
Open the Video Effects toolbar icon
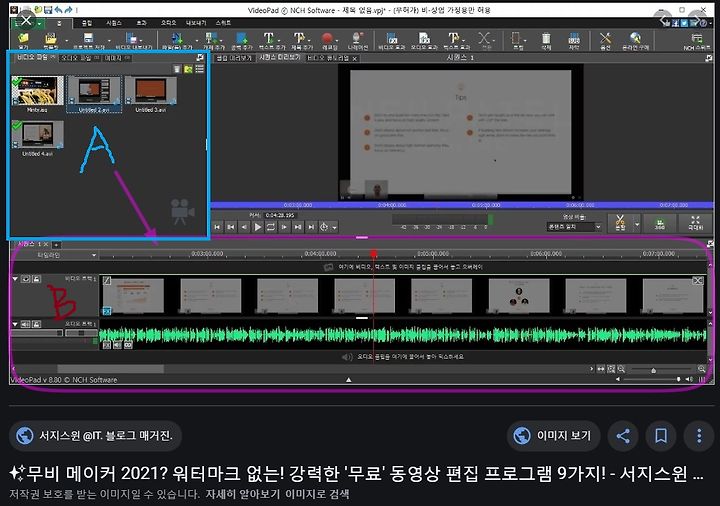coord(392,38)
